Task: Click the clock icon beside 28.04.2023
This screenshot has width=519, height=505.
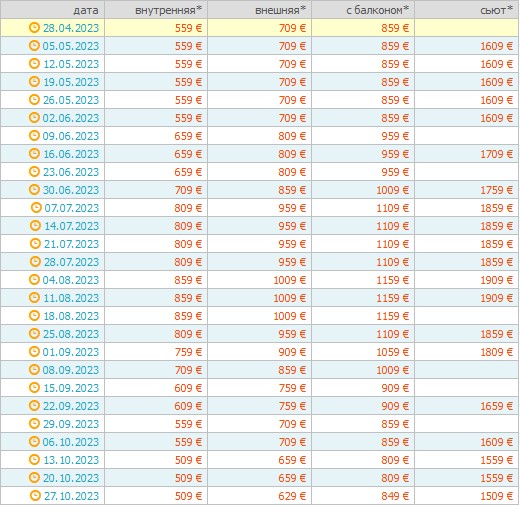Action: click(x=34, y=27)
